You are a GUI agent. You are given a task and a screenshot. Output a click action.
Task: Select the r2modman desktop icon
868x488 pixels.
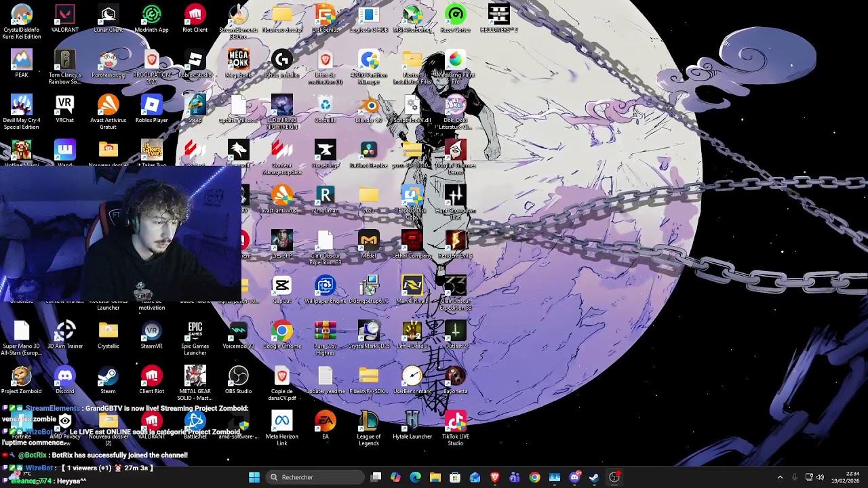(325, 199)
